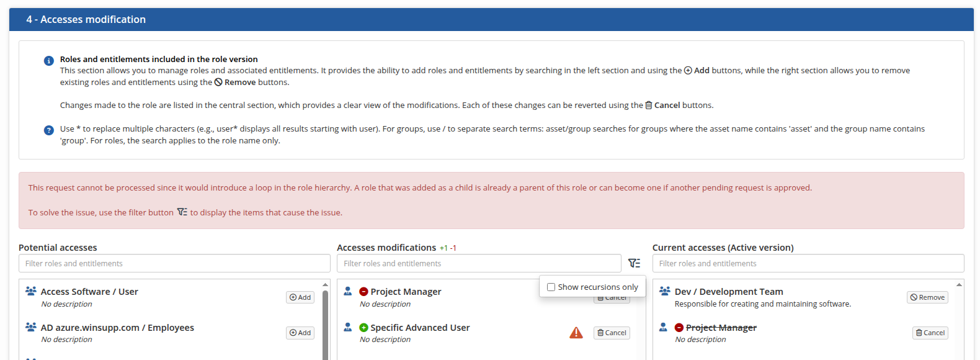Screen dimensions: 980x360
Task: Click role icon next to Project Manager modification
Action: 348,290
